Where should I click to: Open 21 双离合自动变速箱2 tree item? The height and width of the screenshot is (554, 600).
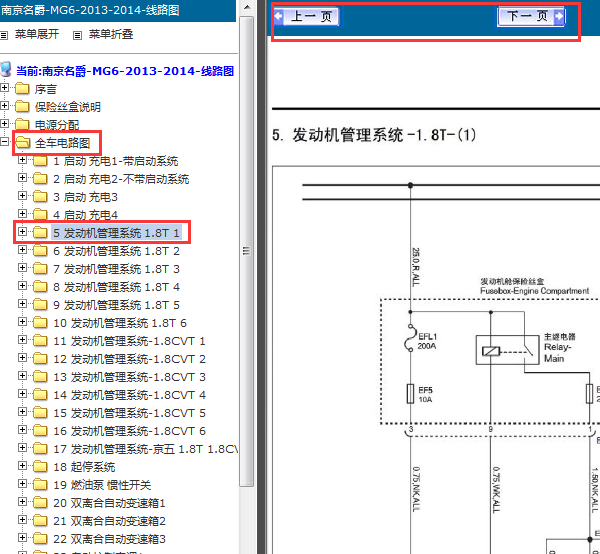(109, 521)
